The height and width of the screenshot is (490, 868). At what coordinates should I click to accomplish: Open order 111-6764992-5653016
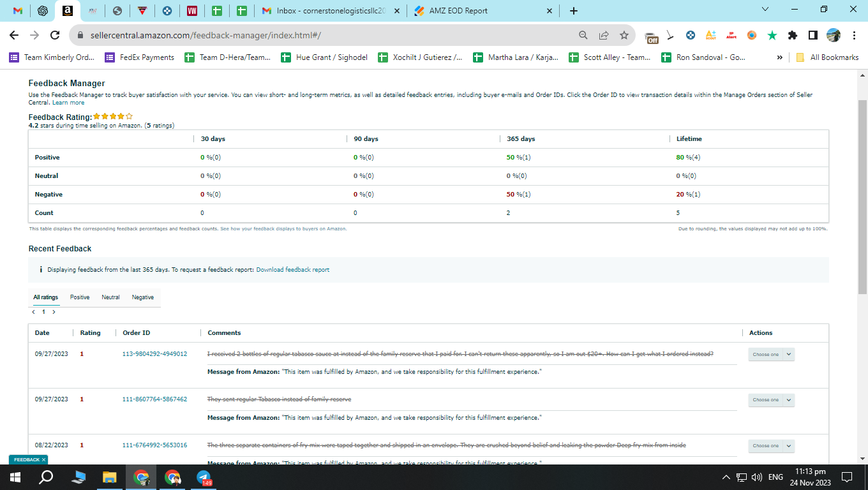[154, 445]
